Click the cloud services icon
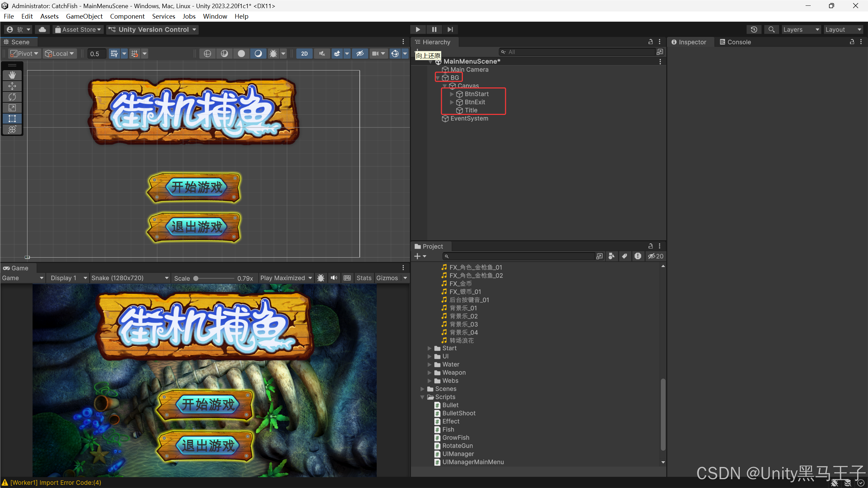Image resolution: width=868 pixels, height=488 pixels. tap(42, 29)
